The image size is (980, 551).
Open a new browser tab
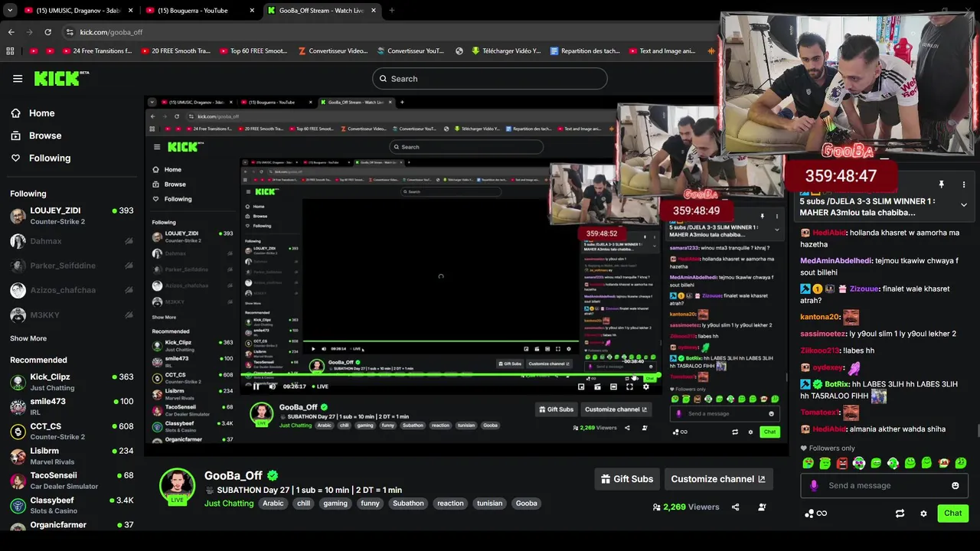392,11
